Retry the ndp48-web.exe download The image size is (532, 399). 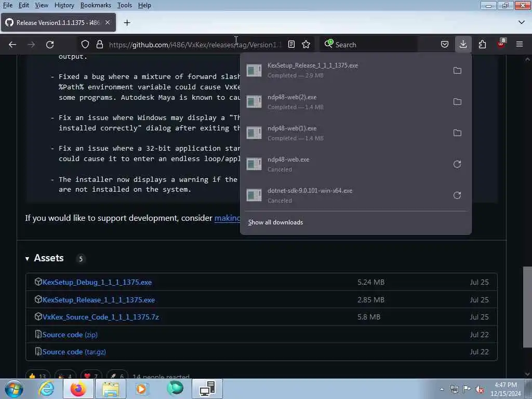pos(457,164)
